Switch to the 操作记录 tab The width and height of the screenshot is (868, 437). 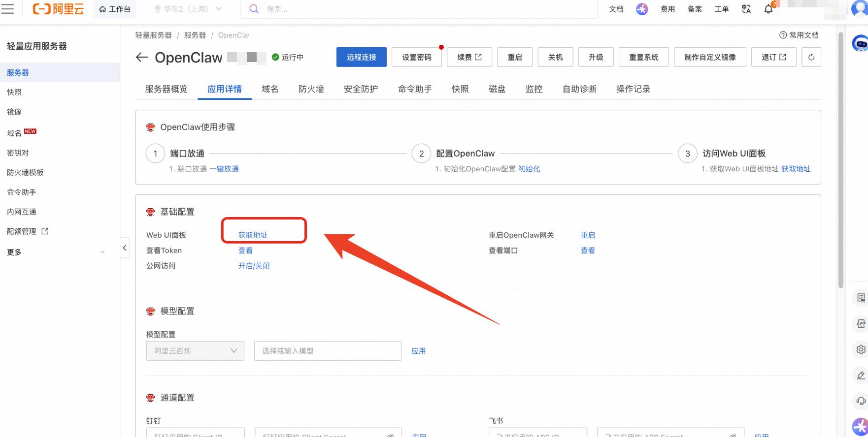tap(634, 89)
